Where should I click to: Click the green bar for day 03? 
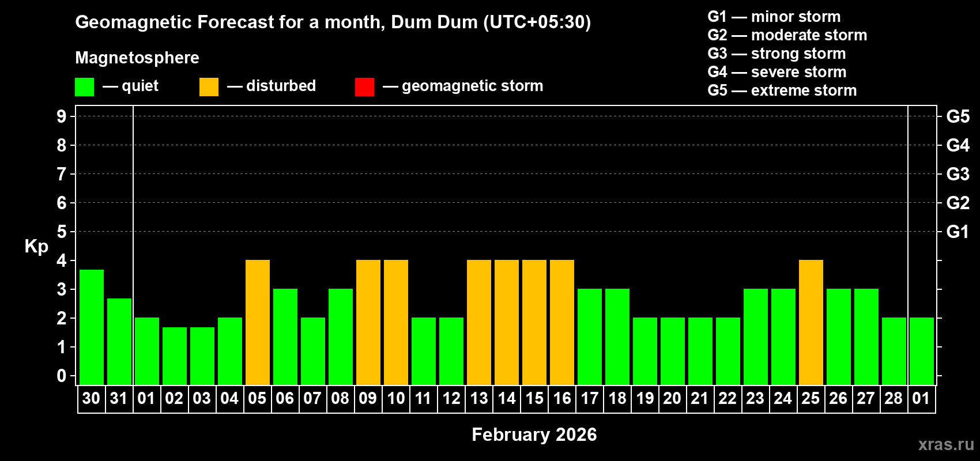tap(202, 356)
